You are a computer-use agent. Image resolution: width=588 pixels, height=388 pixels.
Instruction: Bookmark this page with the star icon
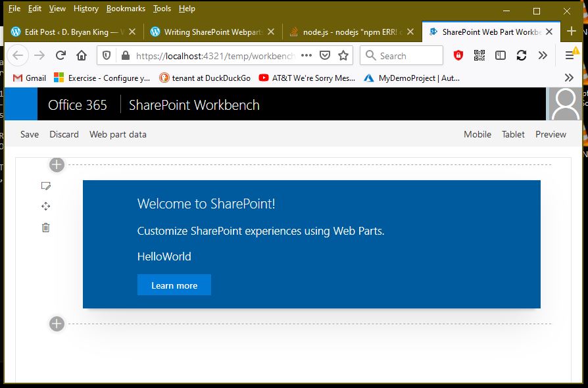[343, 56]
